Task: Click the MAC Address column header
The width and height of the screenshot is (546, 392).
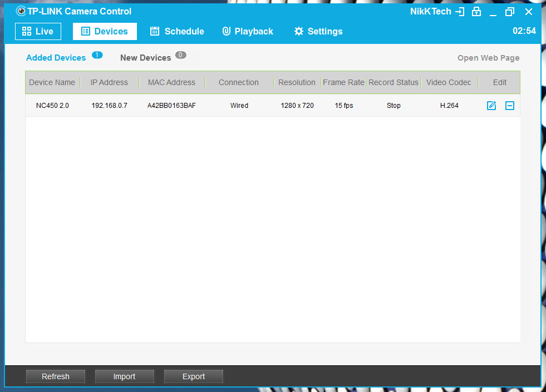Action: [171, 82]
